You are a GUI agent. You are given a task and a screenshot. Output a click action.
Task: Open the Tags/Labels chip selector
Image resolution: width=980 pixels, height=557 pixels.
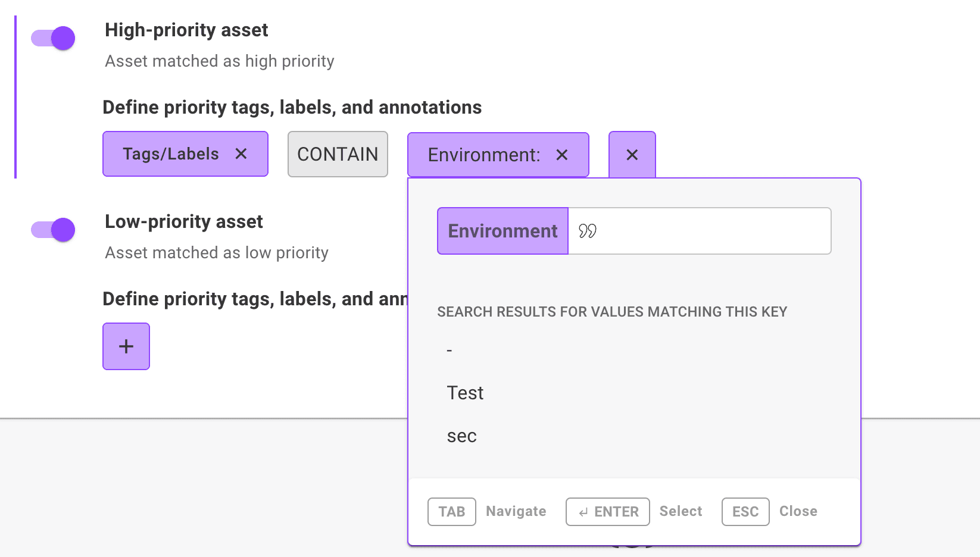171,154
